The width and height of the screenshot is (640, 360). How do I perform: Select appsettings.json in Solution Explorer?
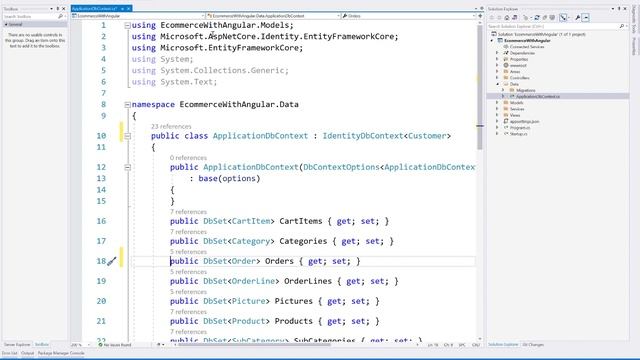pos(524,122)
